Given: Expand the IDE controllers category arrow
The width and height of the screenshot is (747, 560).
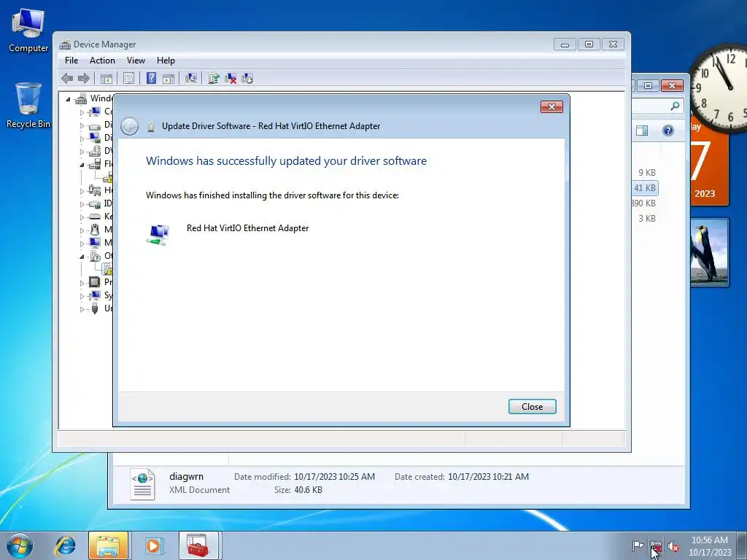Looking at the screenshot, I should pos(82,204).
